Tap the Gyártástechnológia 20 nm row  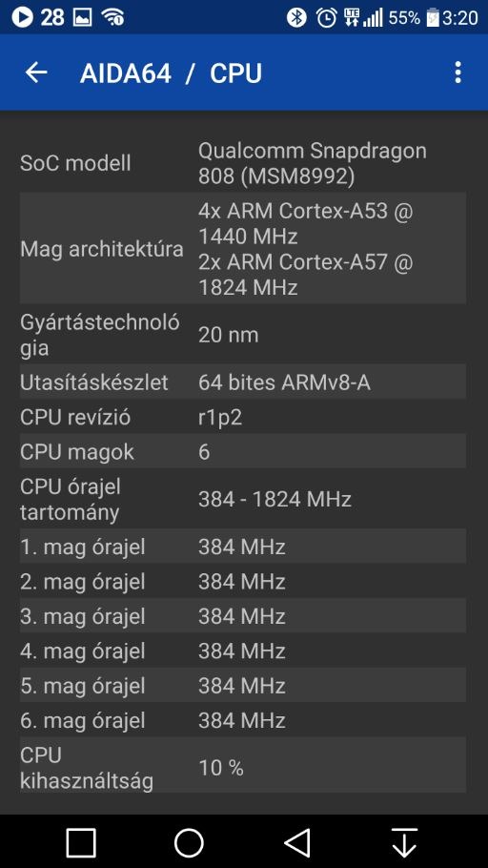(243, 335)
